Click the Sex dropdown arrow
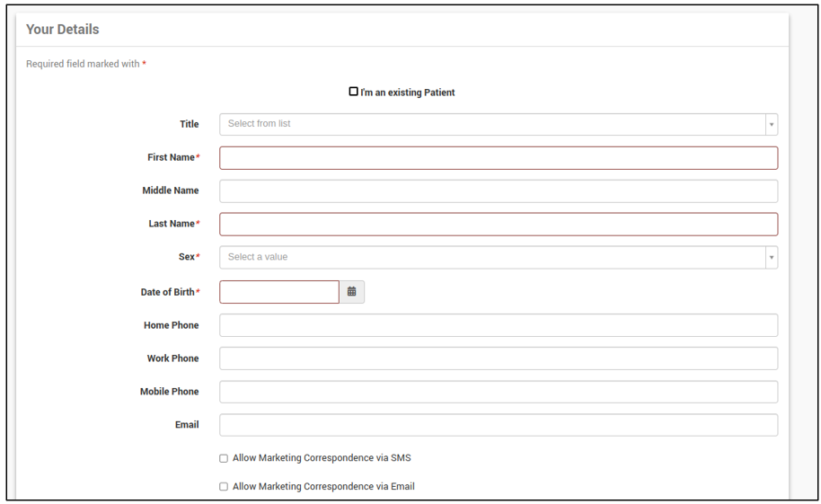Image resolution: width=821 pixels, height=504 pixels. [772, 257]
